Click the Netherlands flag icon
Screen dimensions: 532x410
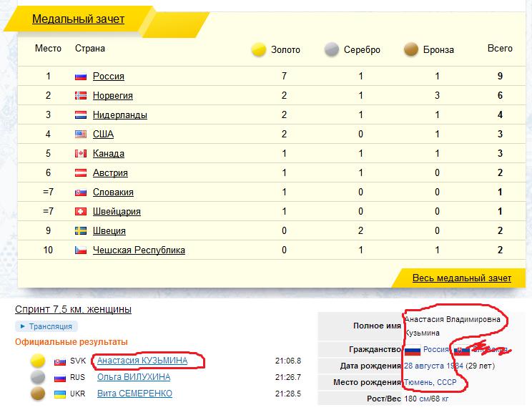[x=81, y=115]
